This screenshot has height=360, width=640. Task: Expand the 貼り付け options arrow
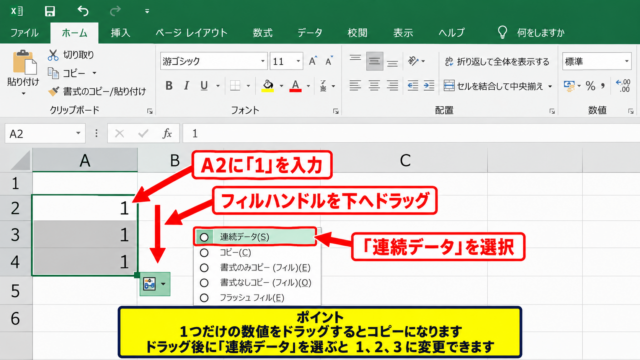coord(23,94)
